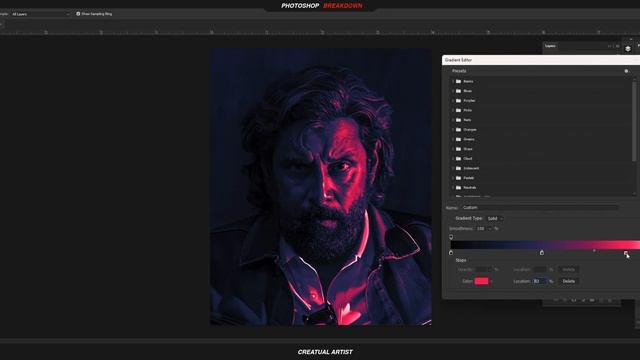The image size is (640, 360).
Task: Open the Neutrals gradient preset folder
Action: pos(458,187)
